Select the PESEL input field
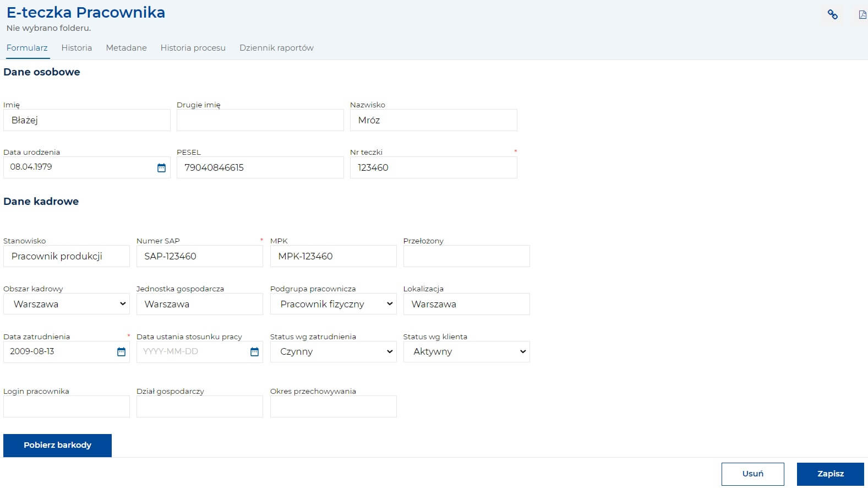Viewport: 868px width, 488px height. pos(260,167)
